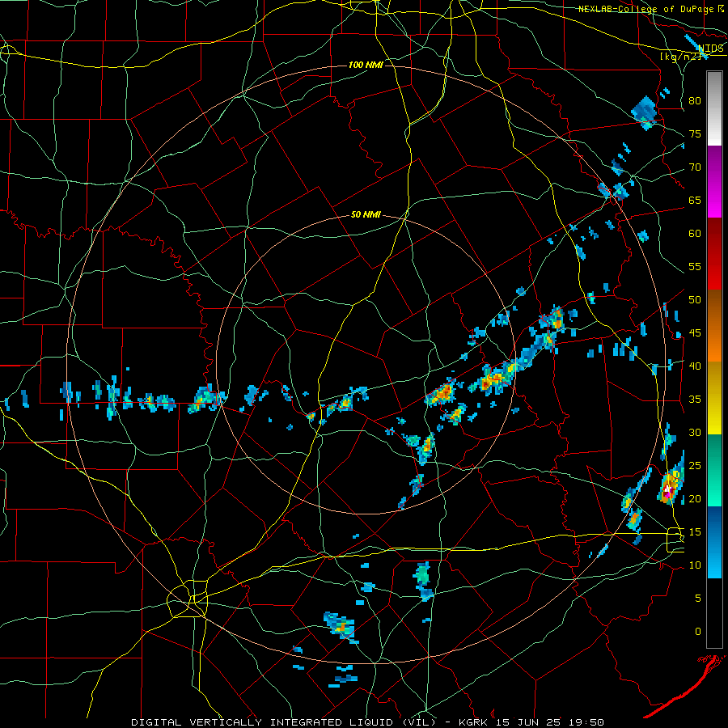Click the 30 value on the scale
This screenshot has height=728, width=728.
pos(695,433)
